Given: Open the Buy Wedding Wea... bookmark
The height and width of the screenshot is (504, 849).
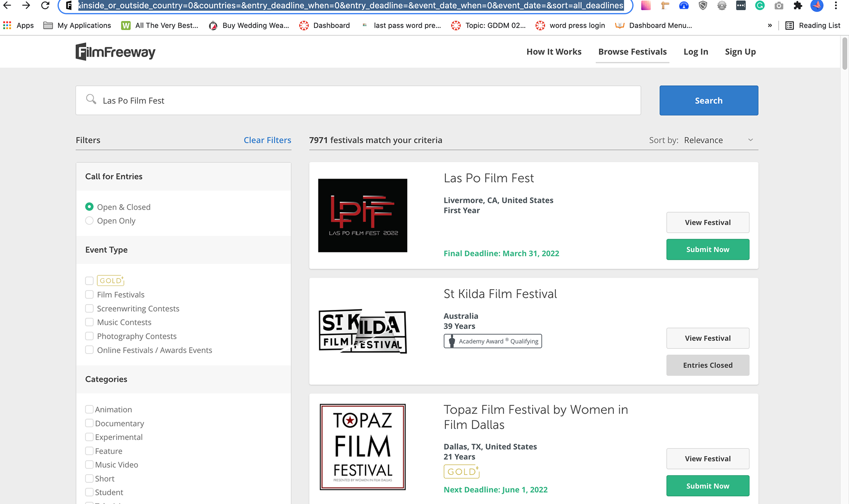Looking at the screenshot, I should pyautogui.click(x=249, y=25).
